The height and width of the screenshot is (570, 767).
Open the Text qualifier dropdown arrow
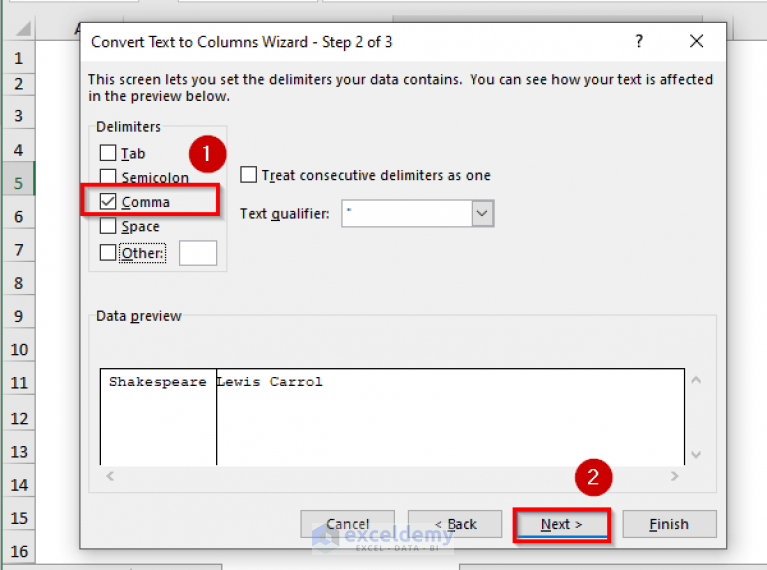click(483, 213)
